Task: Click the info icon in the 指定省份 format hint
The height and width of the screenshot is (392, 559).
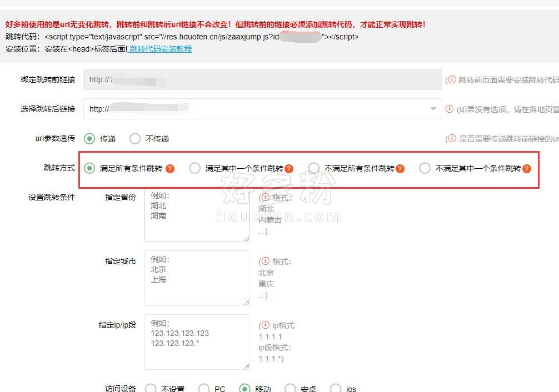Action: [x=265, y=197]
